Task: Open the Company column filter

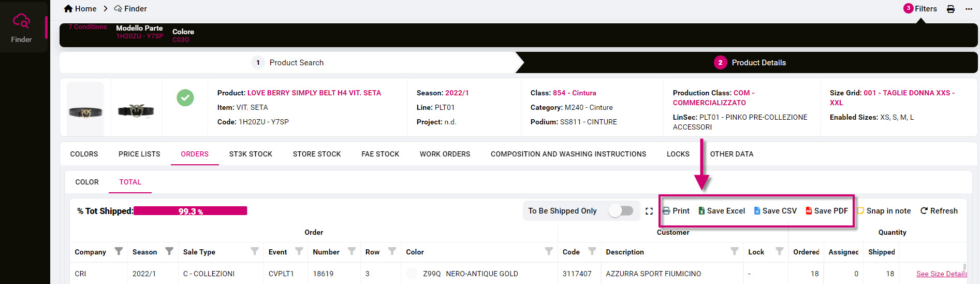Action: [x=119, y=251]
